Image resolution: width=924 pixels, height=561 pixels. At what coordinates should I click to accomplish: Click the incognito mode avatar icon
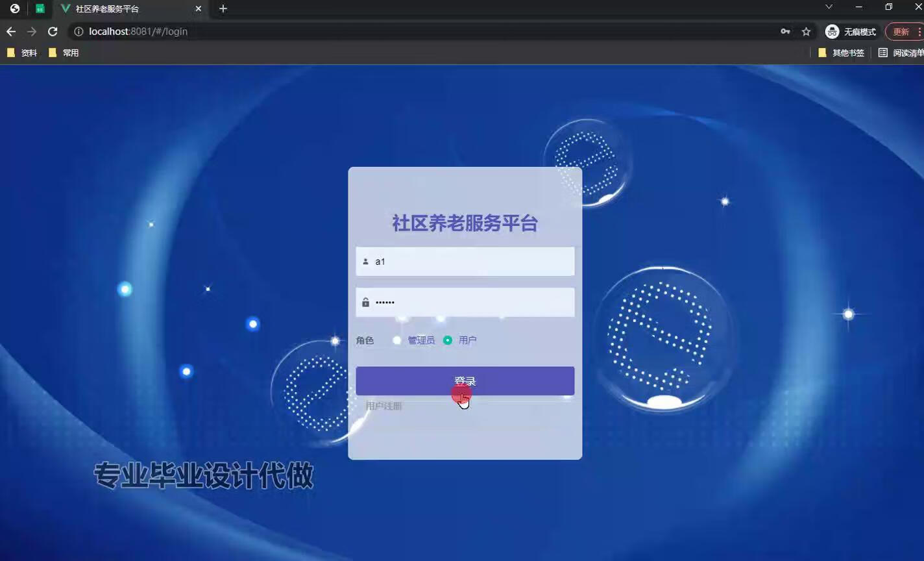point(832,31)
